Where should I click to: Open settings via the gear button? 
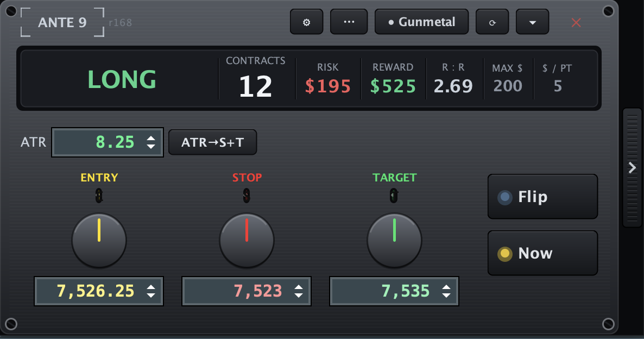click(x=306, y=22)
